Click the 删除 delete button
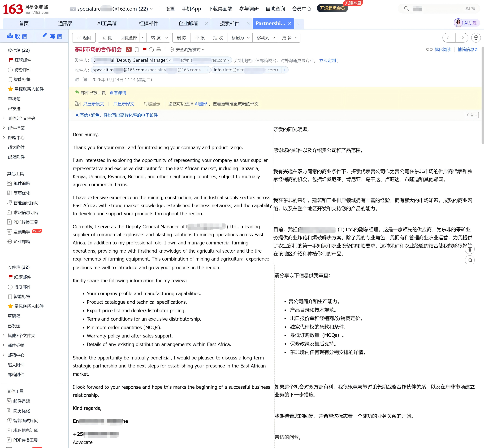The width and height of the screenshot is (484, 448). (x=181, y=38)
